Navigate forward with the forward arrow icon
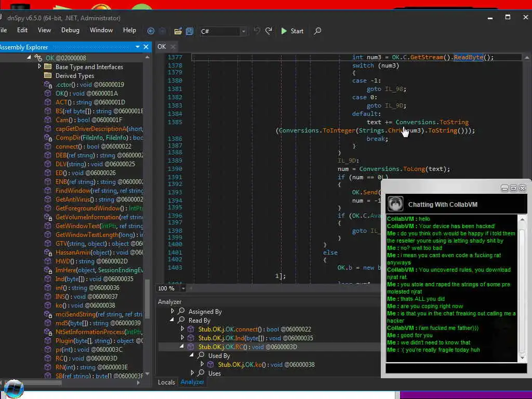The height and width of the screenshot is (399, 532). coord(163,31)
